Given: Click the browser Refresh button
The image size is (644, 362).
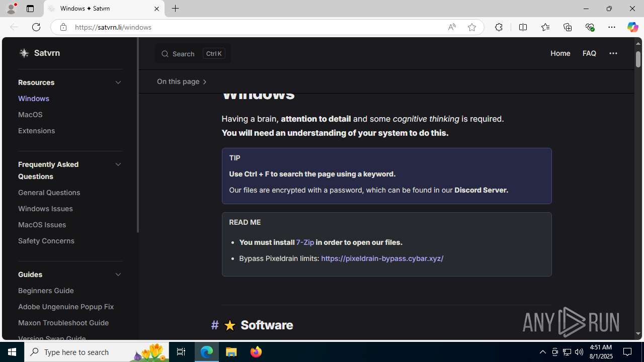Looking at the screenshot, I should (x=36, y=27).
